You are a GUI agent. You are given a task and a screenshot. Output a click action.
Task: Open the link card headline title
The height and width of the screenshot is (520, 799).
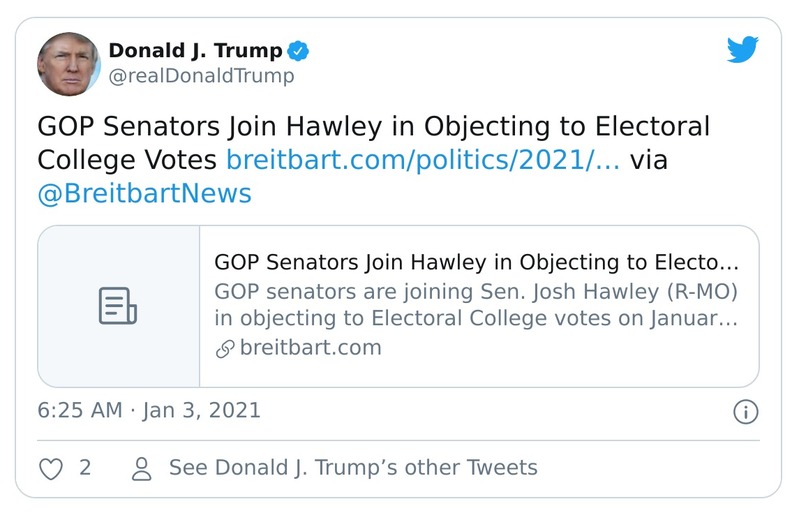[476, 263]
